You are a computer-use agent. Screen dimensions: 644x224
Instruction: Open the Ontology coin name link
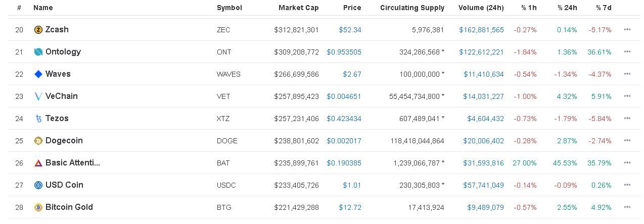[x=63, y=52]
